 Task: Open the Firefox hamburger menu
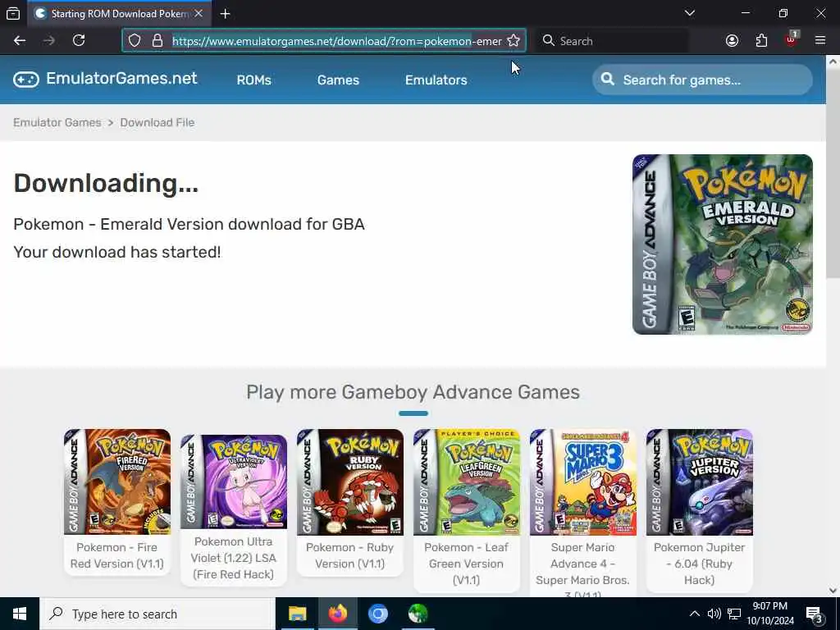coord(820,41)
